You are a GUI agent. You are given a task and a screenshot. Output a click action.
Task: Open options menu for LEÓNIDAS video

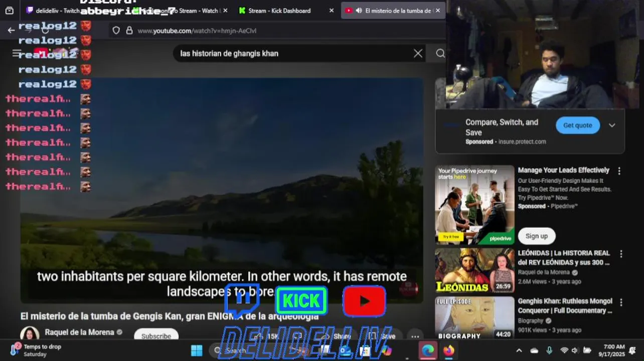tap(621, 254)
